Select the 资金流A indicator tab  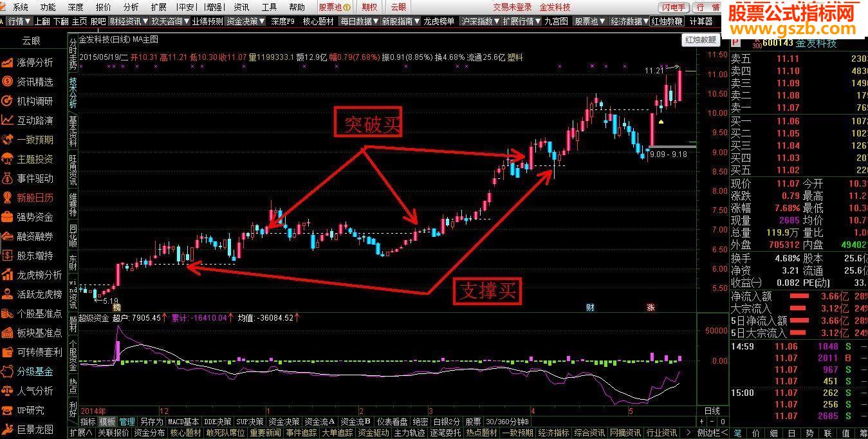320,422
